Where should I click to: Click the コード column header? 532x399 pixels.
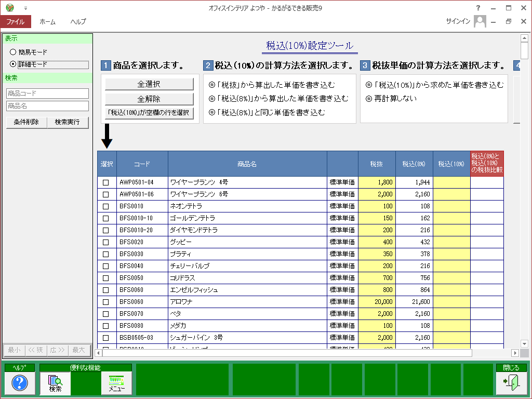click(142, 164)
